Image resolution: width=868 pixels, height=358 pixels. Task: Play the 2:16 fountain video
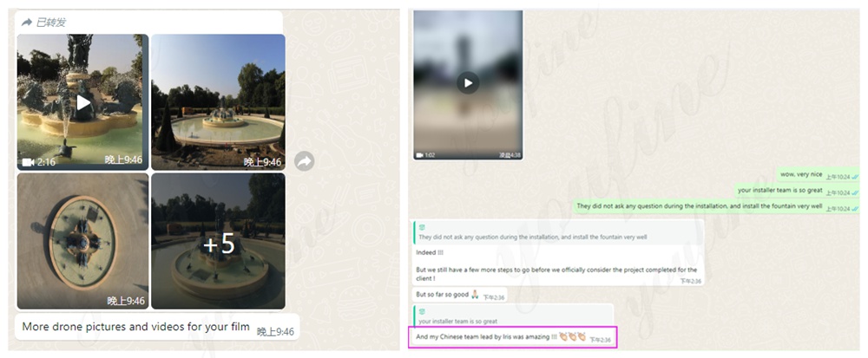(x=83, y=102)
